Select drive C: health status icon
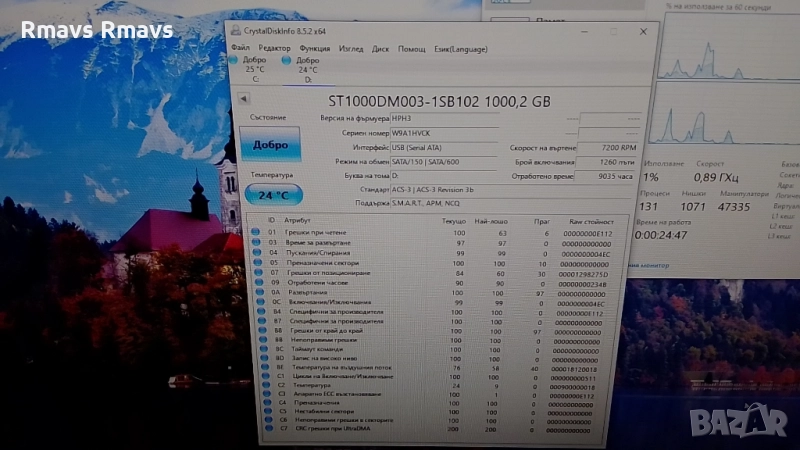 pos(235,61)
